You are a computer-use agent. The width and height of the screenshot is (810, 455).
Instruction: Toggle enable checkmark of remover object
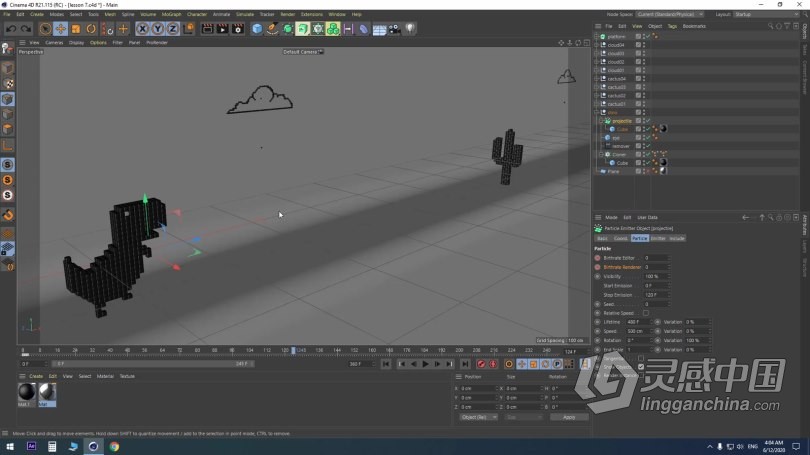click(648, 146)
